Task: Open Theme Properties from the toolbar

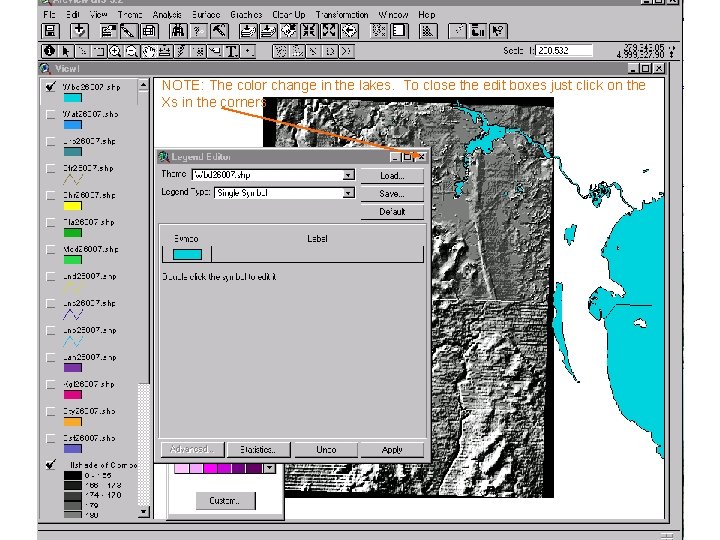Action: [x=108, y=31]
